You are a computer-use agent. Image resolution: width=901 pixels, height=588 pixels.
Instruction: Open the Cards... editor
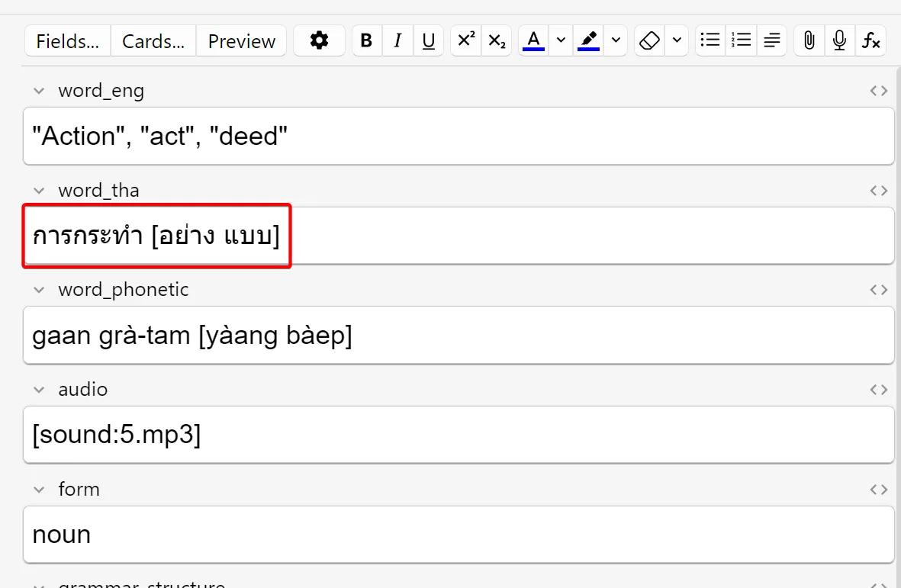[x=153, y=40]
